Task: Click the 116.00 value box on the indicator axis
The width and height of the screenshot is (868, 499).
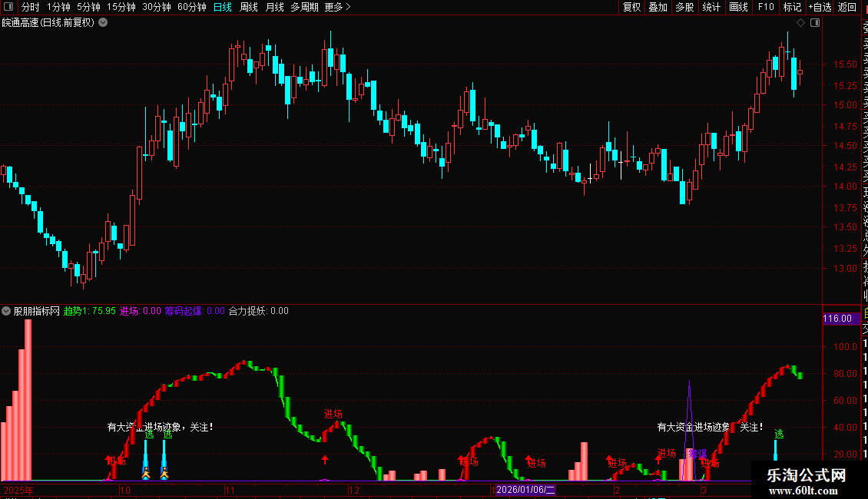Action: (841, 319)
